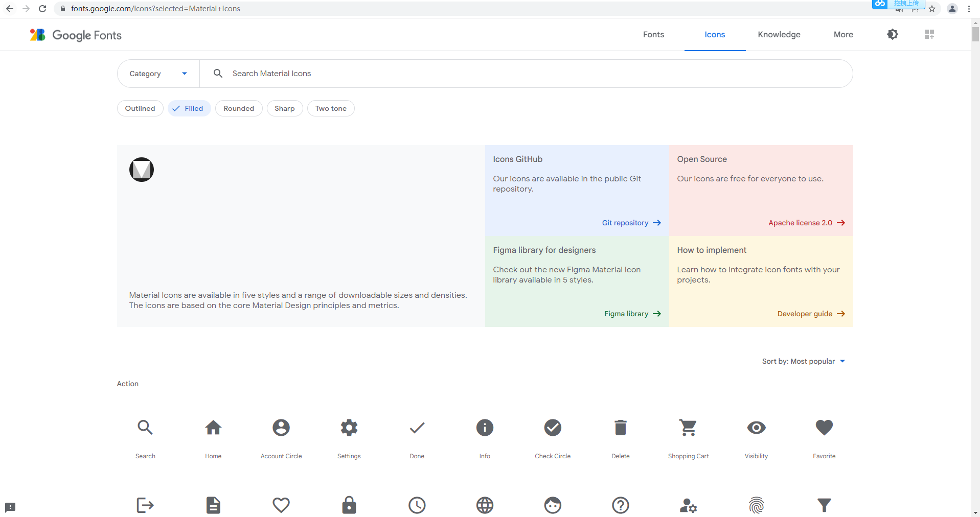Image resolution: width=980 pixels, height=517 pixels.
Task: Click the feedback icon at bottom left
Action: click(10, 507)
